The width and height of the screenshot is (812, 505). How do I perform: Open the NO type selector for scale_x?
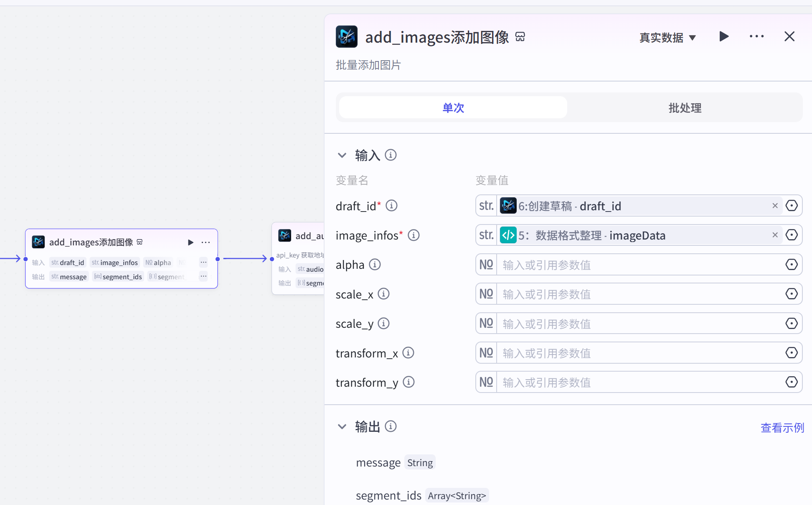(486, 294)
